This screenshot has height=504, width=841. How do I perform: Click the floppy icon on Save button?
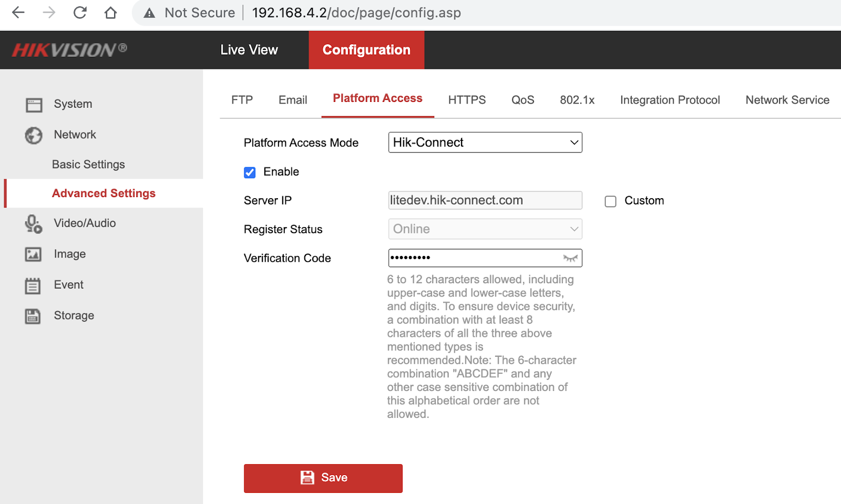pos(307,477)
